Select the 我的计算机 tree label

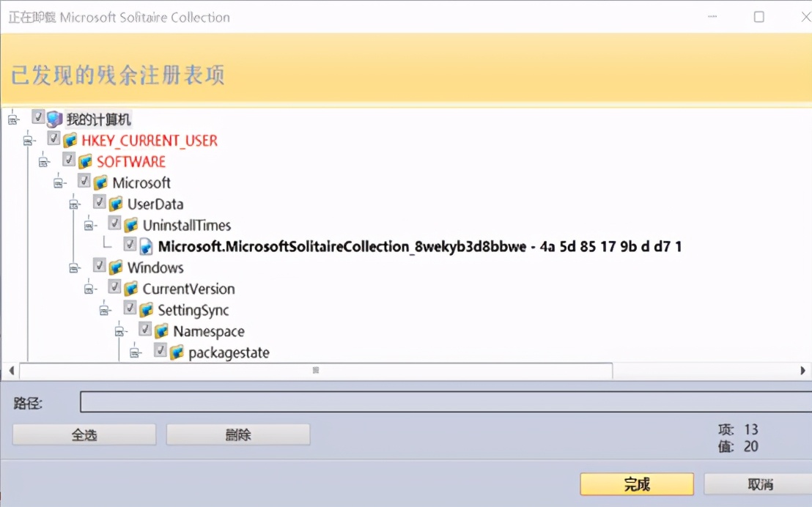[x=98, y=119]
